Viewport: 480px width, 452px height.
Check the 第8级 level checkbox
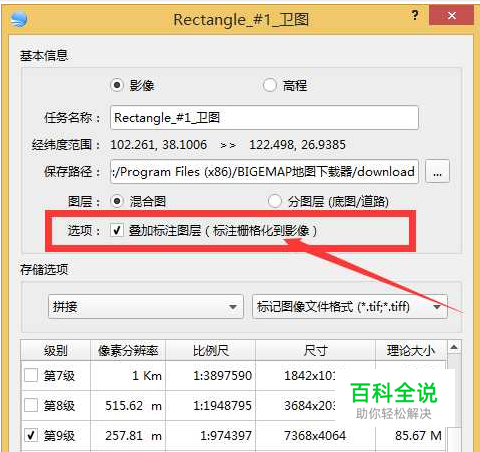coord(31,406)
